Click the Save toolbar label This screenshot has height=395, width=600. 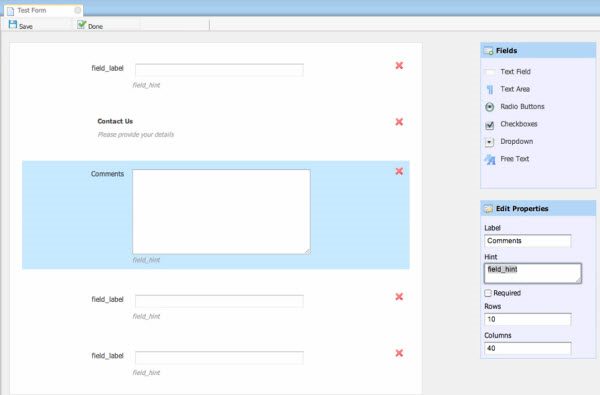tap(26, 26)
